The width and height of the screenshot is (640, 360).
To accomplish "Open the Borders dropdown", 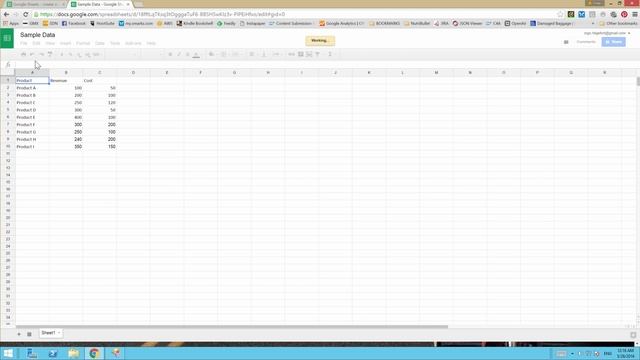I will point(224,54).
